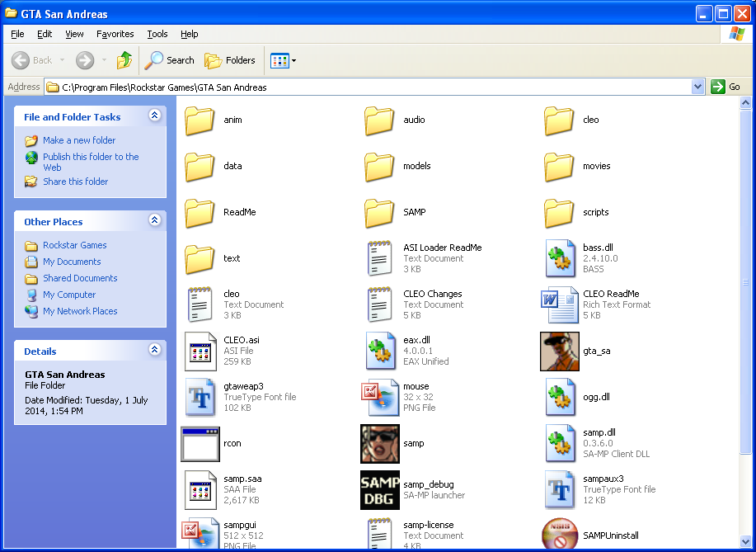Select the samp.saa file icon
Screen dimensions: 756x552
click(200, 490)
